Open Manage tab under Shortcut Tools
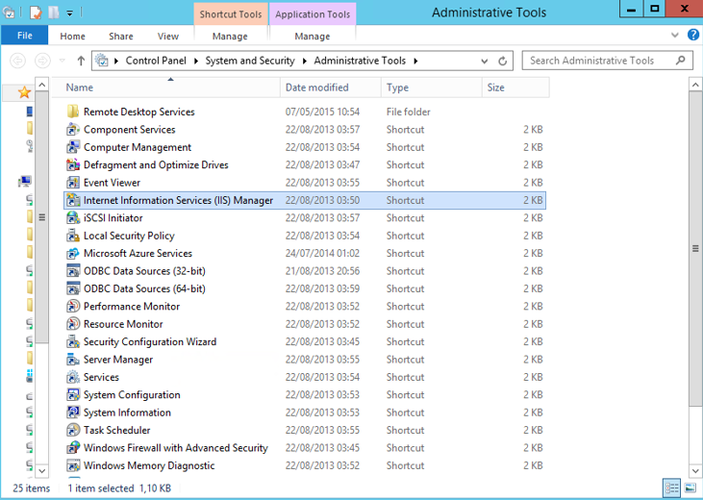703x500 pixels. 230,36
